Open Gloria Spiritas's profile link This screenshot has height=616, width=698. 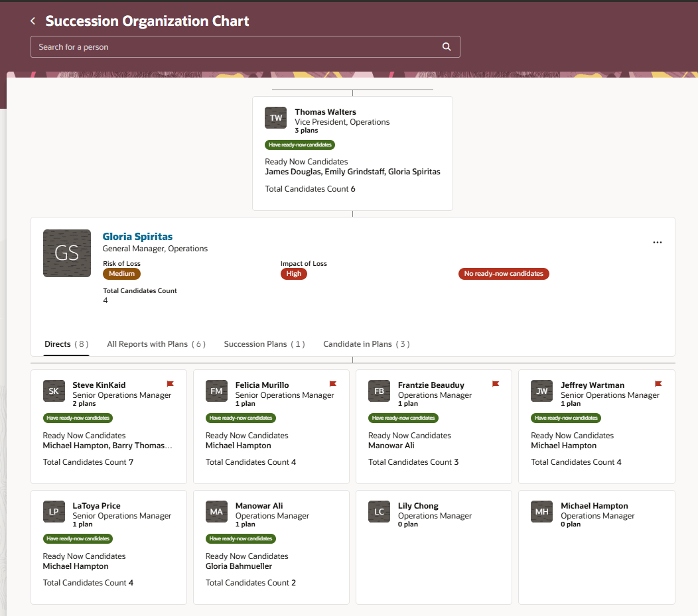[x=137, y=236]
